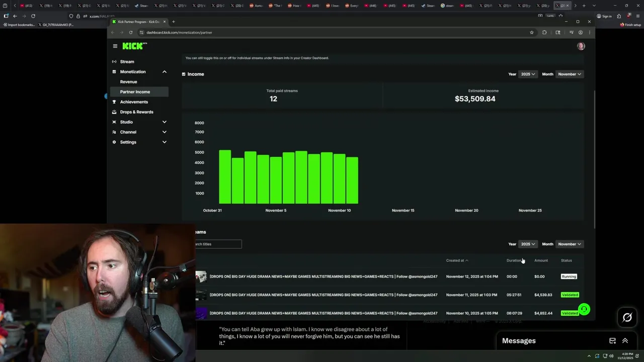Click the $4,852.44 amount cell
The height and width of the screenshot is (362, 644).
click(x=543, y=313)
